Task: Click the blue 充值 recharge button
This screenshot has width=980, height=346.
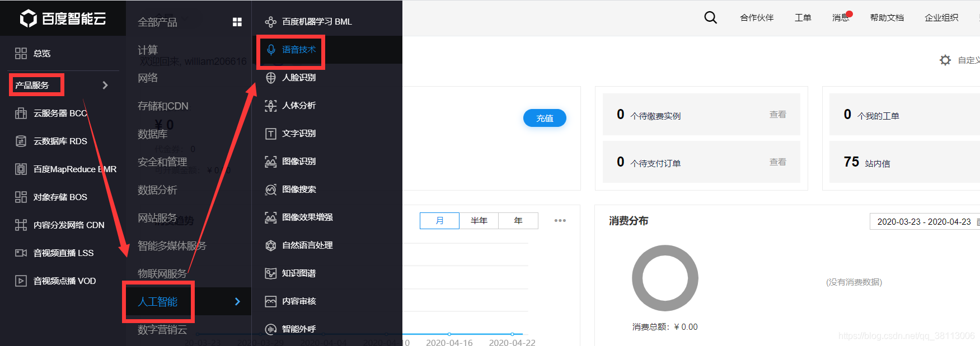Action: tap(545, 118)
